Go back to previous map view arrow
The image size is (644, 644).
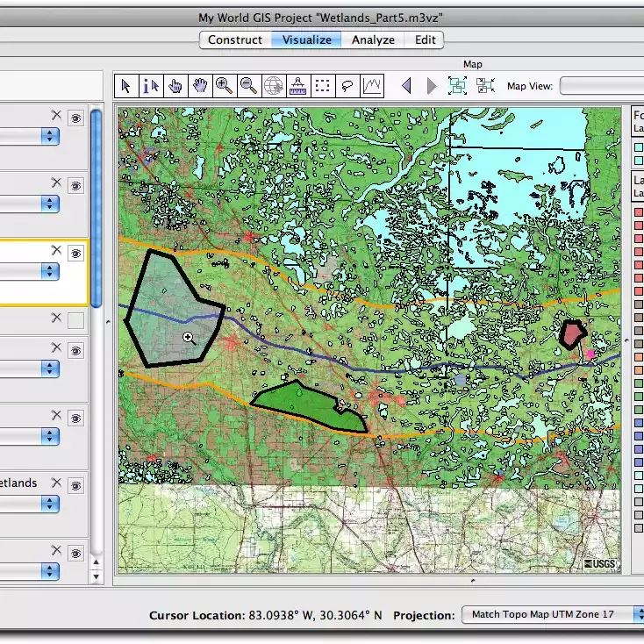click(x=405, y=85)
